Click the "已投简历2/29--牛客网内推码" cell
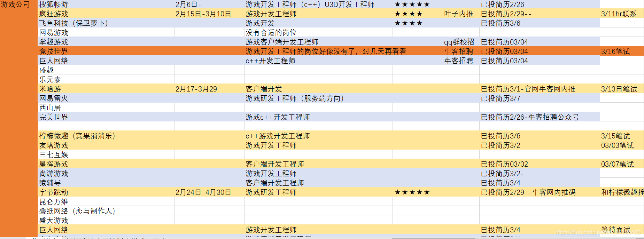The height and width of the screenshot is (239, 644). (x=540, y=192)
